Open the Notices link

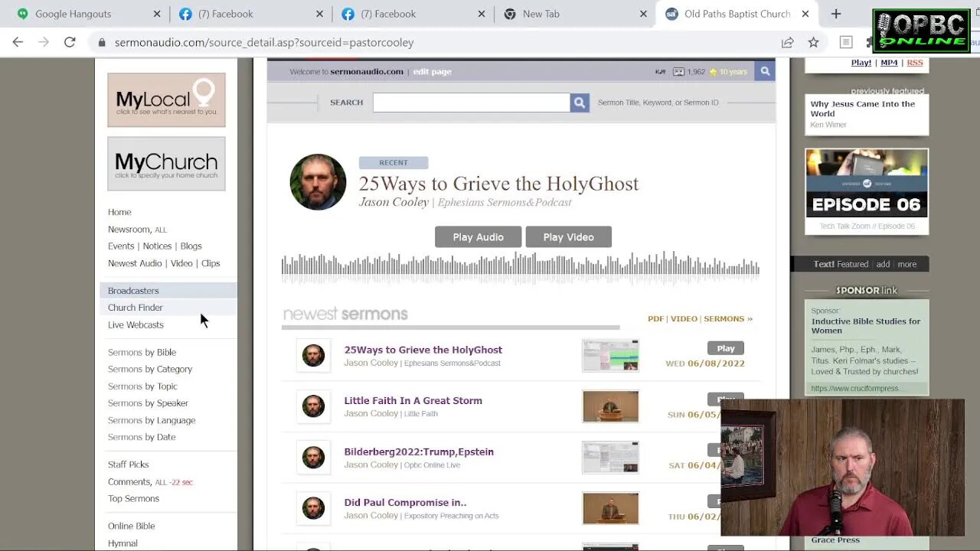point(157,246)
